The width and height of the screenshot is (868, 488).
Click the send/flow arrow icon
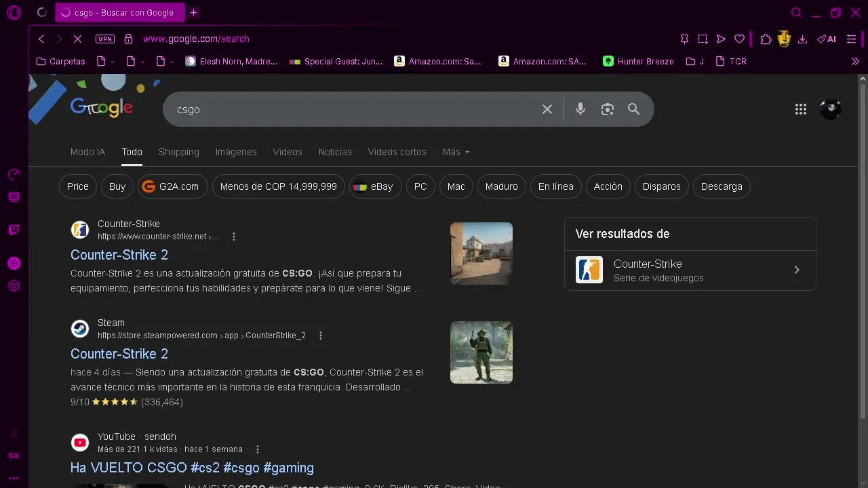pyautogui.click(x=721, y=39)
